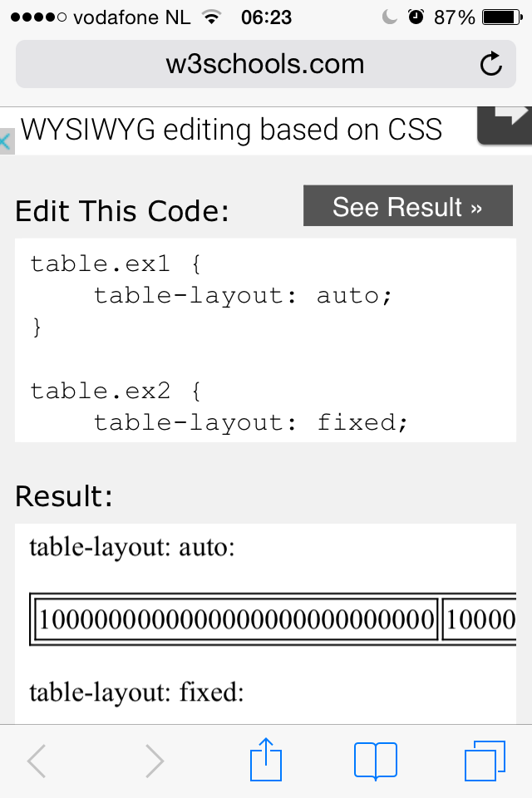
Task: Place cursor on the table.ex2 line
Action: pyautogui.click(x=116, y=391)
